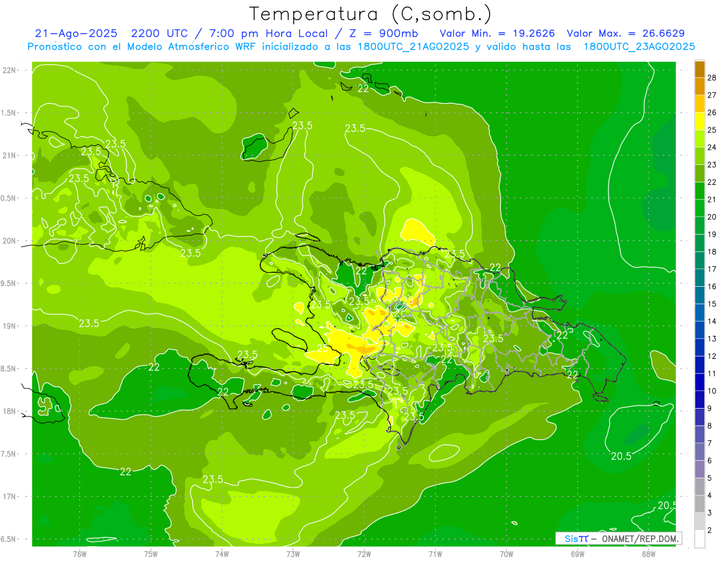Click the color scale value '10'
The width and height of the screenshot is (728, 562).
pos(712,391)
